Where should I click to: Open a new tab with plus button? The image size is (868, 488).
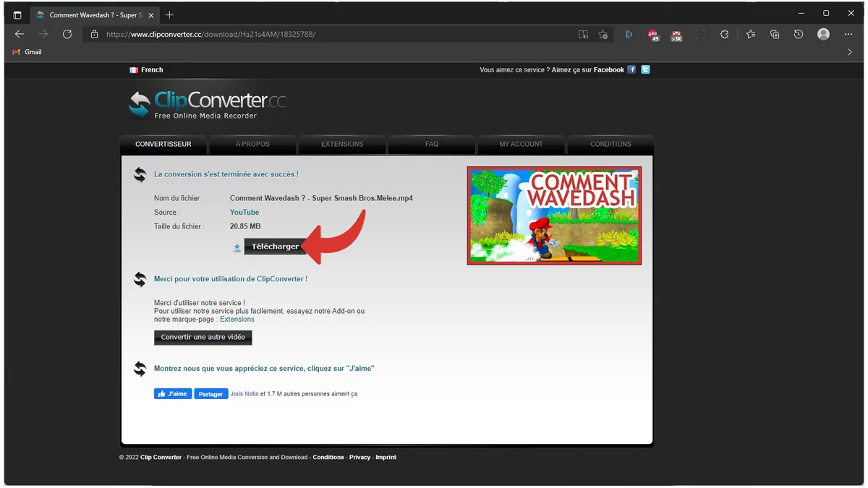pyautogui.click(x=169, y=14)
